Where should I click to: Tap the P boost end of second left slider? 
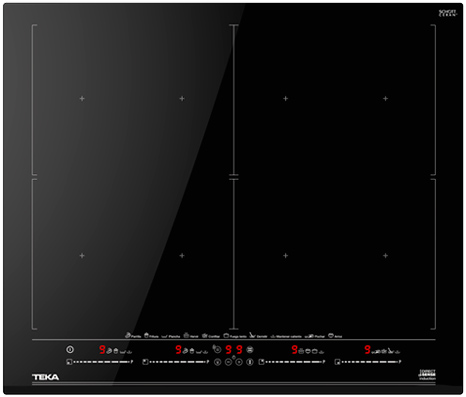(x=208, y=362)
